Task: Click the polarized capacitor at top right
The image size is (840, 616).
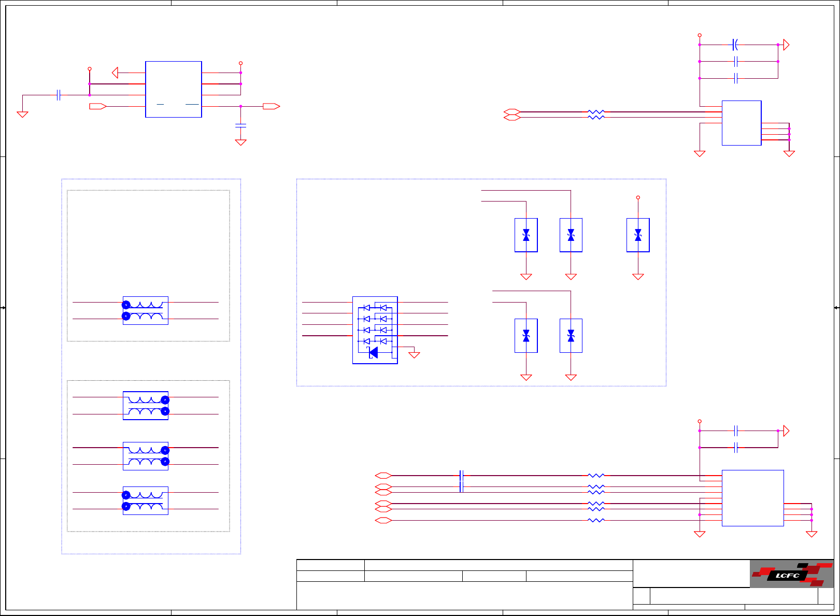Action: point(735,45)
